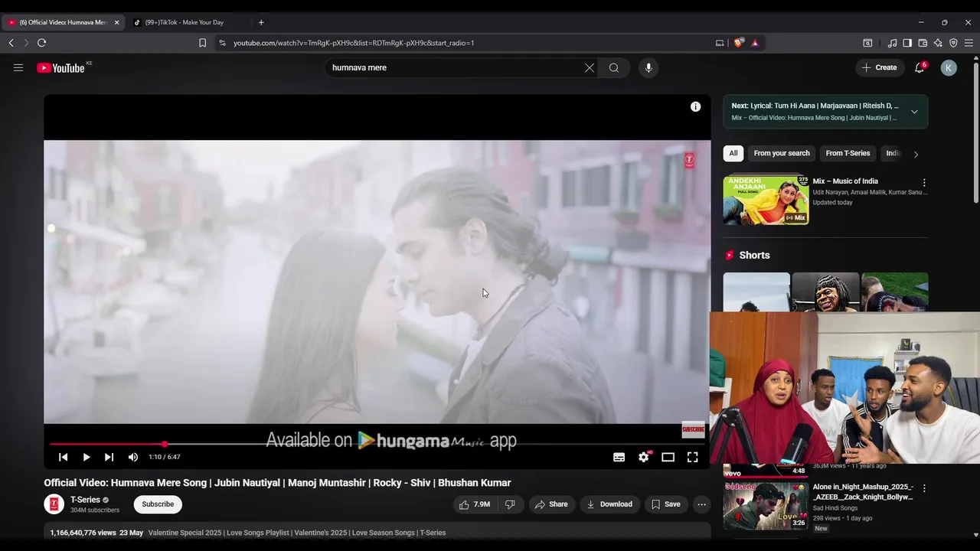Open Brave Rewards triangle icon

point(755,43)
